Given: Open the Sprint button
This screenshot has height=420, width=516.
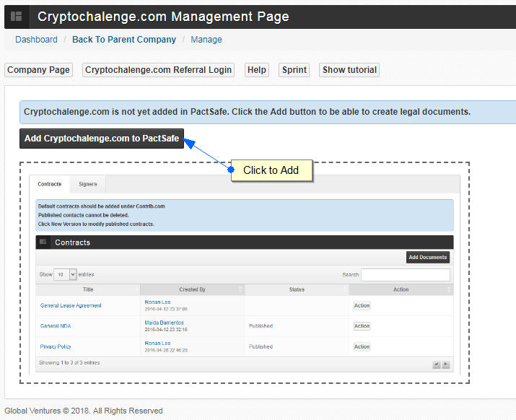Looking at the screenshot, I should (294, 70).
